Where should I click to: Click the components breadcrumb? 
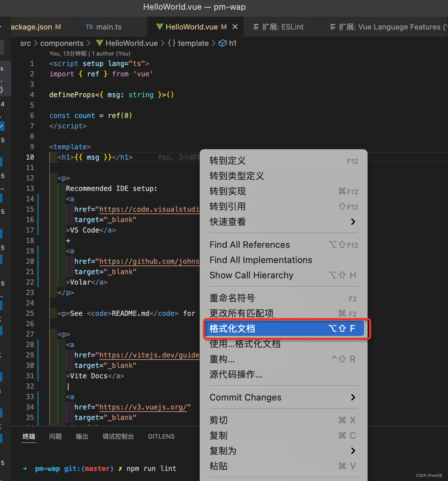click(x=62, y=43)
